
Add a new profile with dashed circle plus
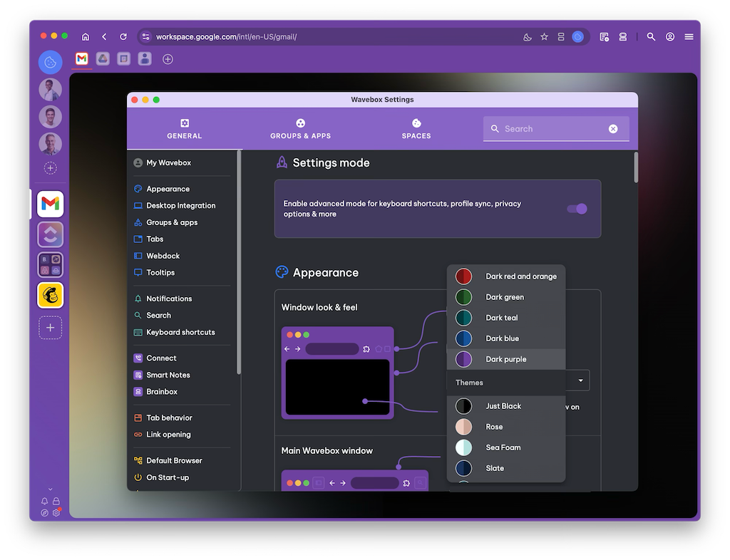pos(51,168)
